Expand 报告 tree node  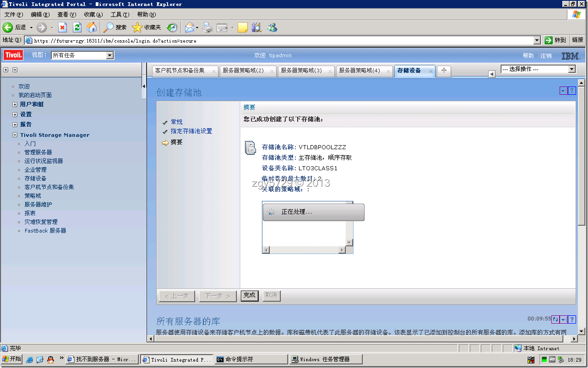(15, 124)
